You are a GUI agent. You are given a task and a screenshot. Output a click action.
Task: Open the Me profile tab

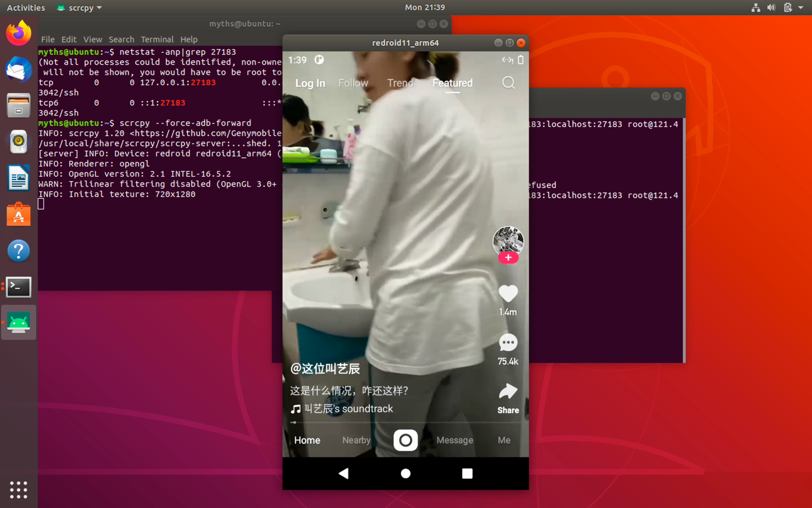click(504, 440)
